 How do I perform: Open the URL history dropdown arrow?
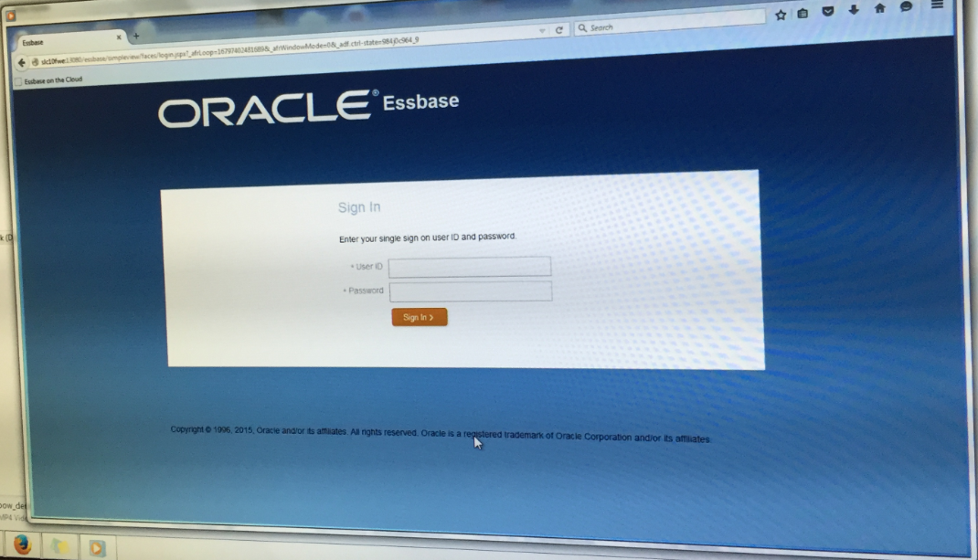pos(542,30)
